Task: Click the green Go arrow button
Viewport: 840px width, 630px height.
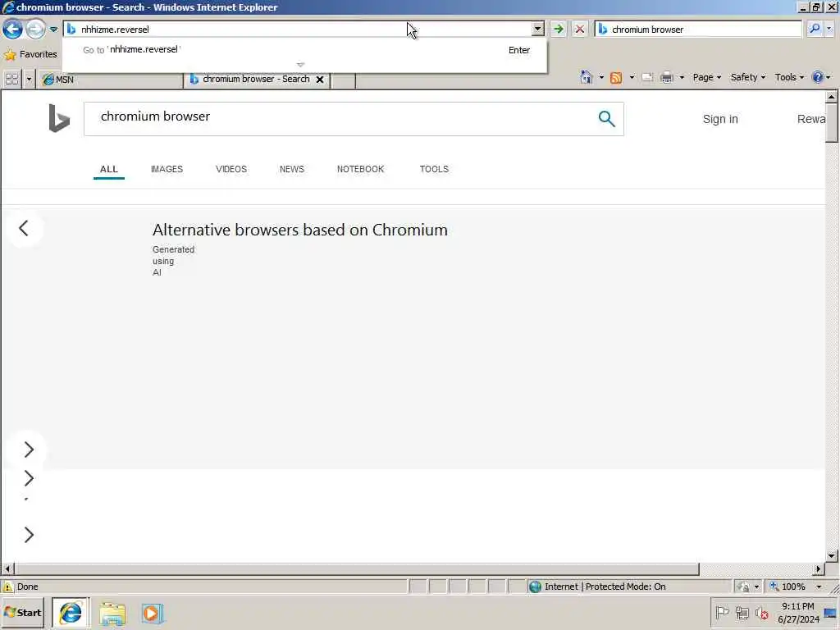Action: tap(558, 30)
